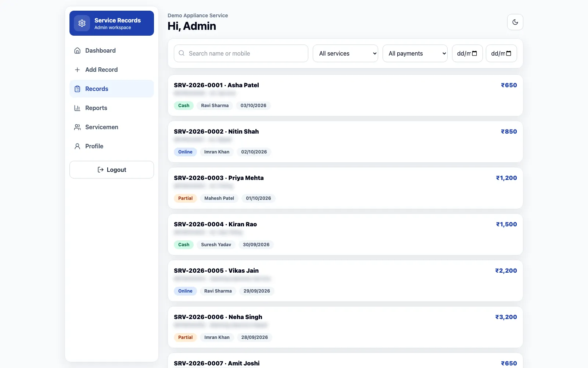Click the Logout button
Image resolution: width=588 pixels, height=368 pixels.
(x=112, y=170)
